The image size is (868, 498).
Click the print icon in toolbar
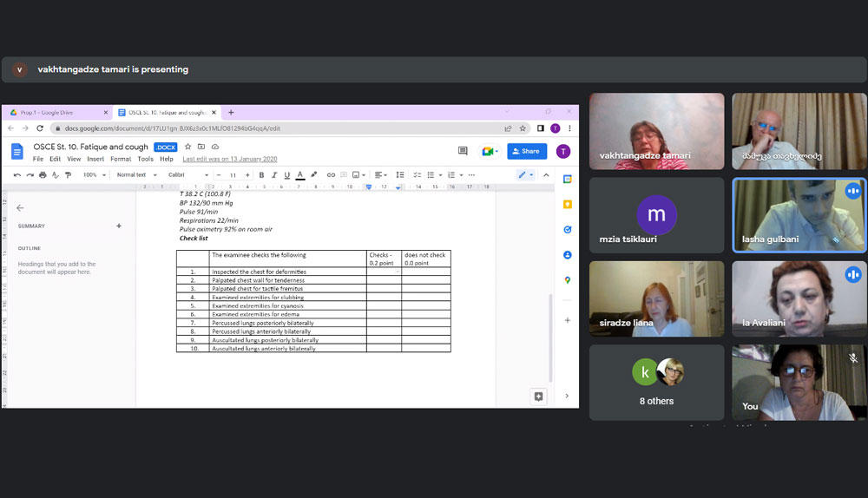click(42, 175)
